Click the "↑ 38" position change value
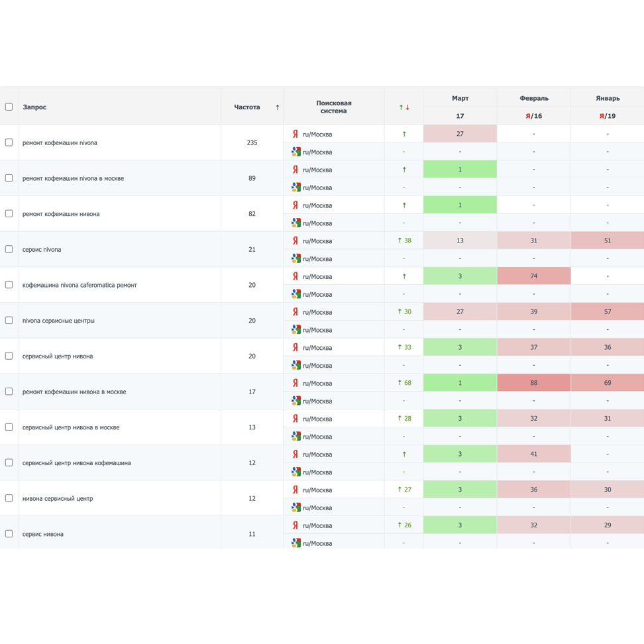The width and height of the screenshot is (644, 644). (404, 241)
